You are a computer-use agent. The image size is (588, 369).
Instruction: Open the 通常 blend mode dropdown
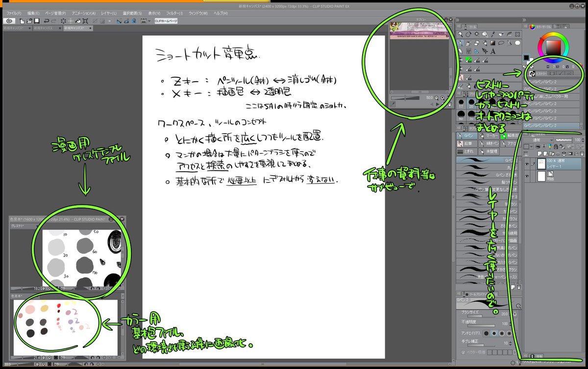coord(539,140)
